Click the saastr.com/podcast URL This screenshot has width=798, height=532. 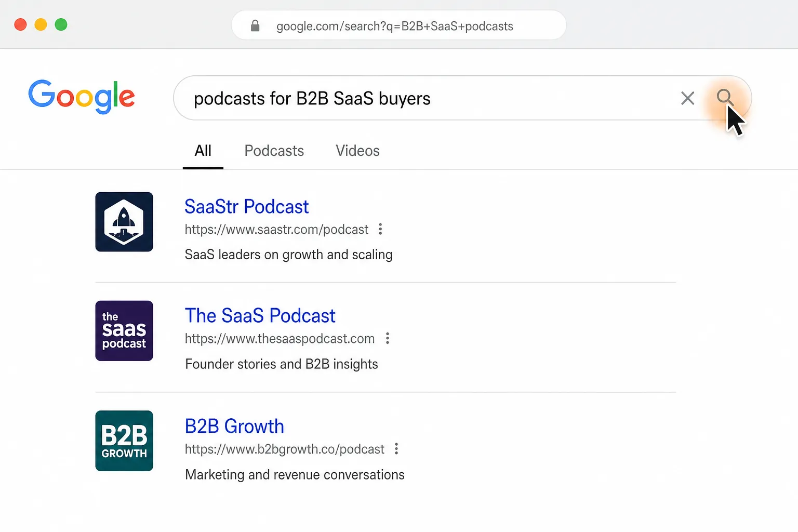276,229
